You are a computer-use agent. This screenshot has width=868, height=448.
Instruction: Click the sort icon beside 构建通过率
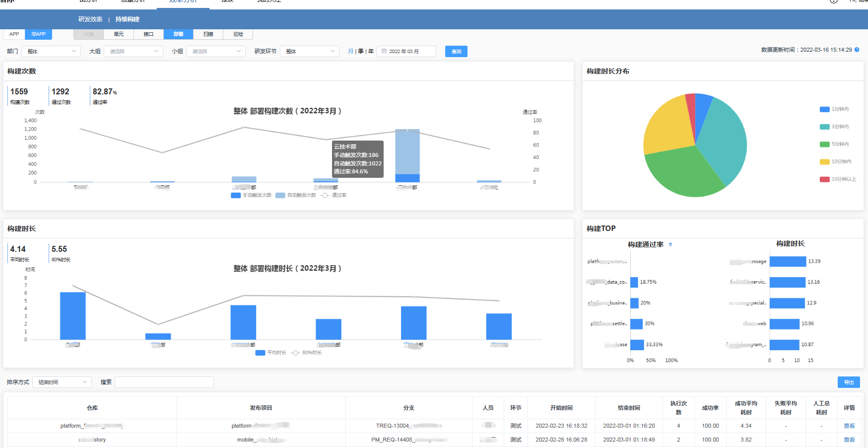pos(670,244)
